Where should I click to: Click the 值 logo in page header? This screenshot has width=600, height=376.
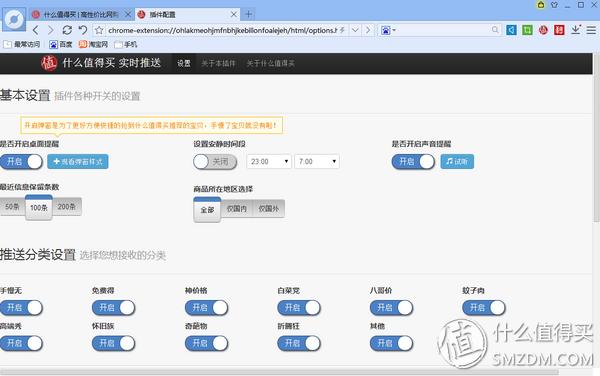tap(49, 63)
